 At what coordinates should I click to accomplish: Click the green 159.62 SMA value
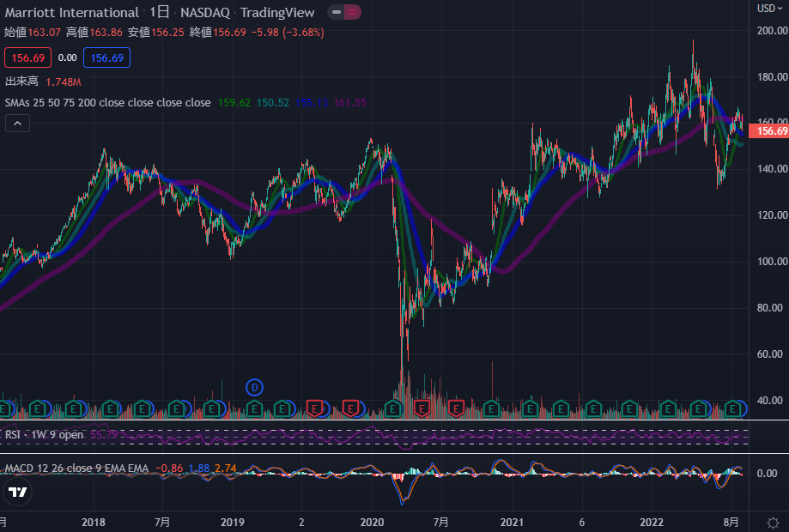tap(234, 103)
